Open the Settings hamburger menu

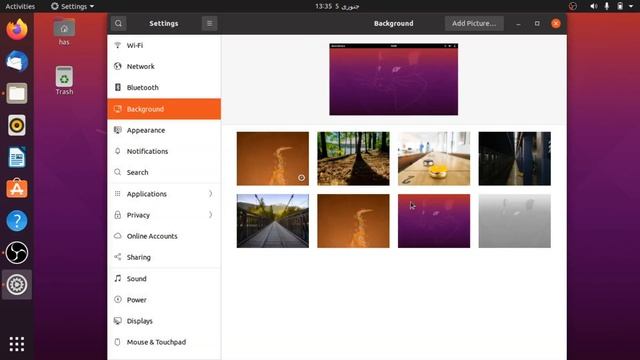(209, 23)
